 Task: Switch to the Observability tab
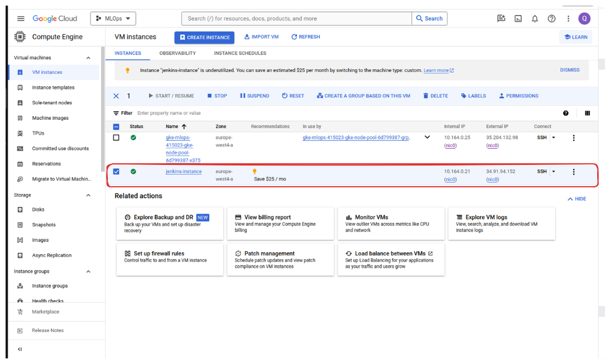pyautogui.click(x=177, y=53)
